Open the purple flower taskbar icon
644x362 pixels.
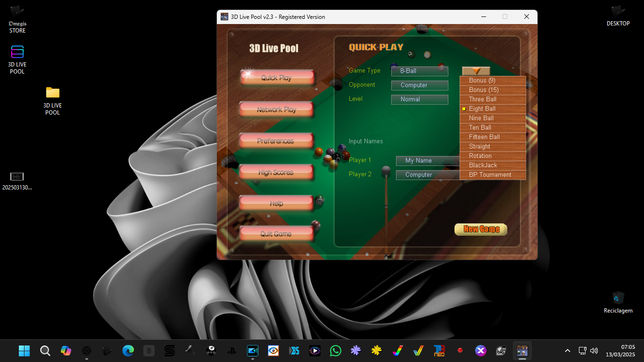pos(356,351)
